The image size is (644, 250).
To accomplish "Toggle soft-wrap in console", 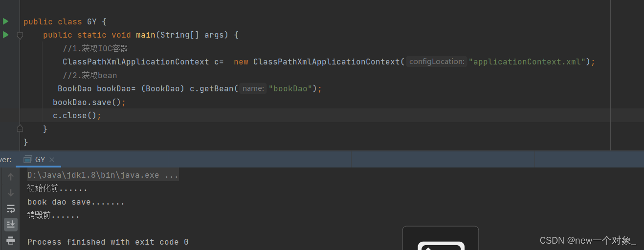I will [x=11, y=208].
